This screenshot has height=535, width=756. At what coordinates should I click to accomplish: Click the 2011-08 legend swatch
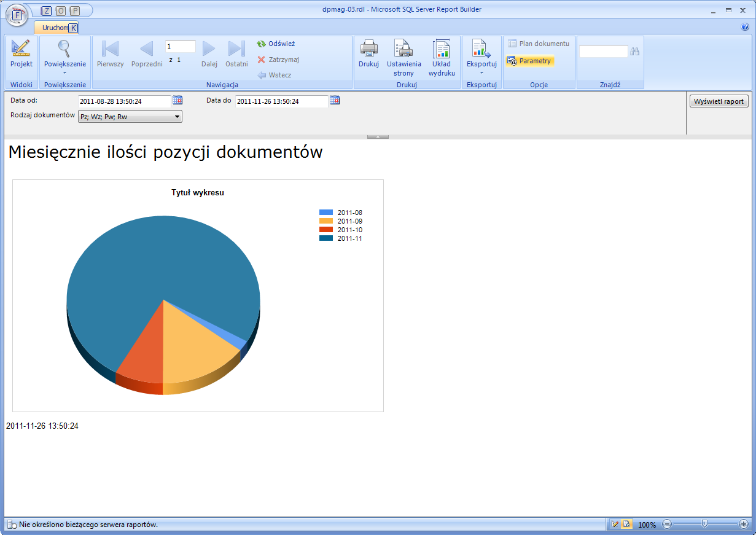[x=326, y=213]
